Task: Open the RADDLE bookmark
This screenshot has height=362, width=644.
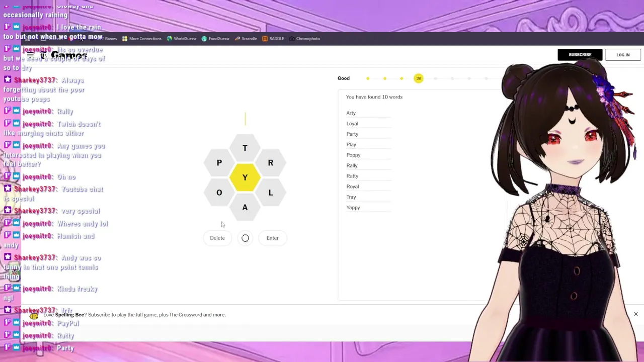Action: [x=273, y=39]
